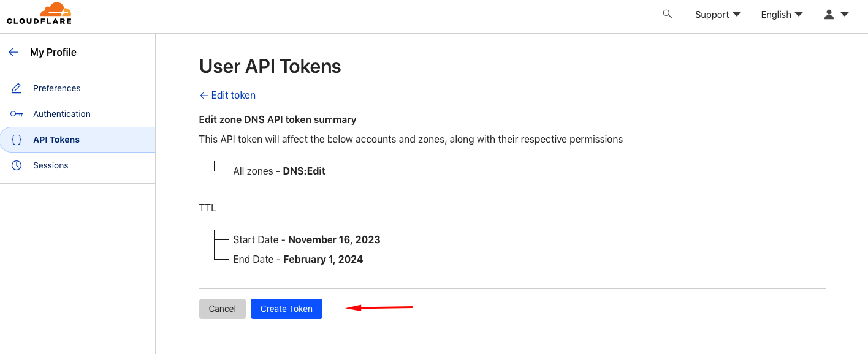
Task: Click the Preferences pencil icon
Action: (x=17, y=88)
